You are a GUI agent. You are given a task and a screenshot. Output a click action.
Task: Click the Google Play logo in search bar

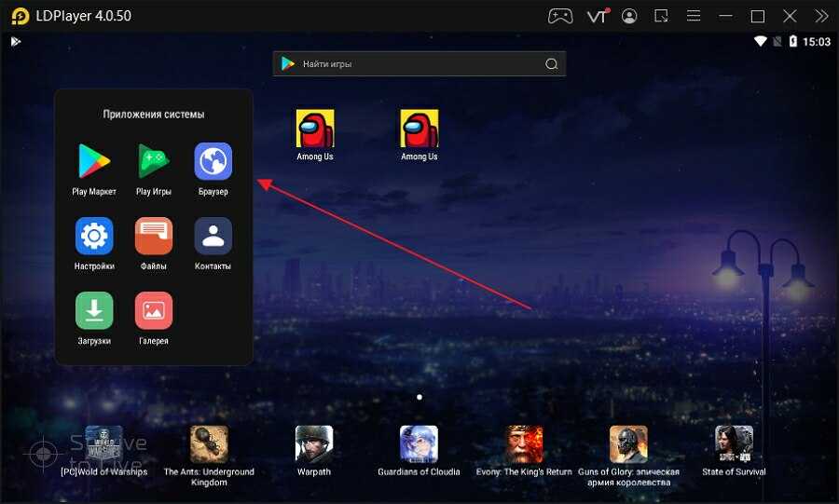coord(288,63)
